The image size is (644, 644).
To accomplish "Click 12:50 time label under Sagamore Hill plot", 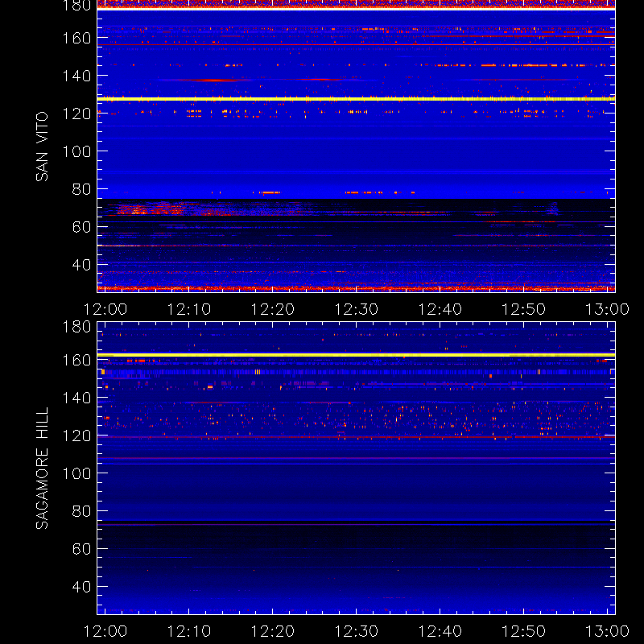I will point(524,631).
